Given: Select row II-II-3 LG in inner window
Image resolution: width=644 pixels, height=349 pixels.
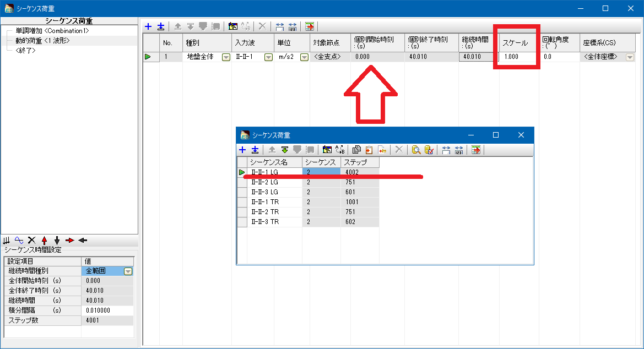Looking at the screenshot, I should pos(274,192).
